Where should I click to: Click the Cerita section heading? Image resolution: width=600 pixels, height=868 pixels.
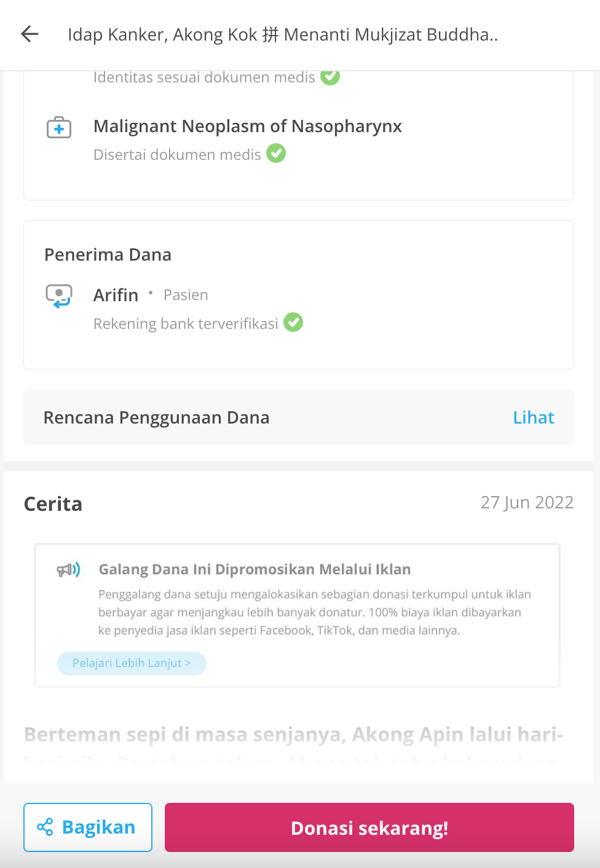coord(53,504)
